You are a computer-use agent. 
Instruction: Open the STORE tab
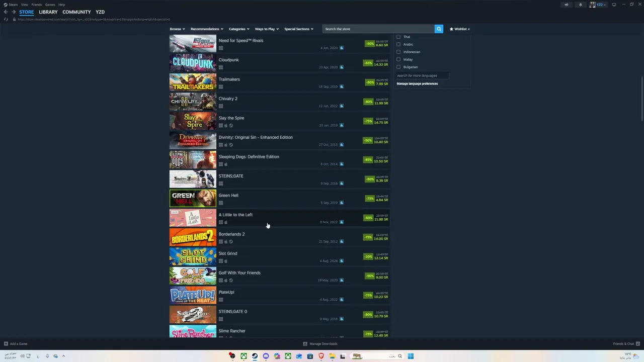pos(27,12)
